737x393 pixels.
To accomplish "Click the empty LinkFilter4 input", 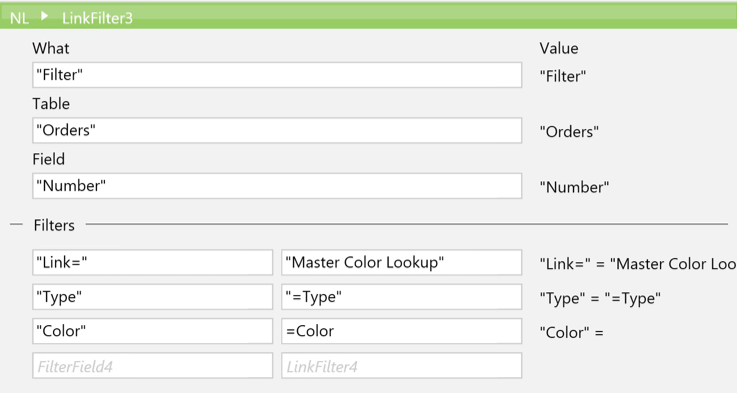I will pos(401,366).
